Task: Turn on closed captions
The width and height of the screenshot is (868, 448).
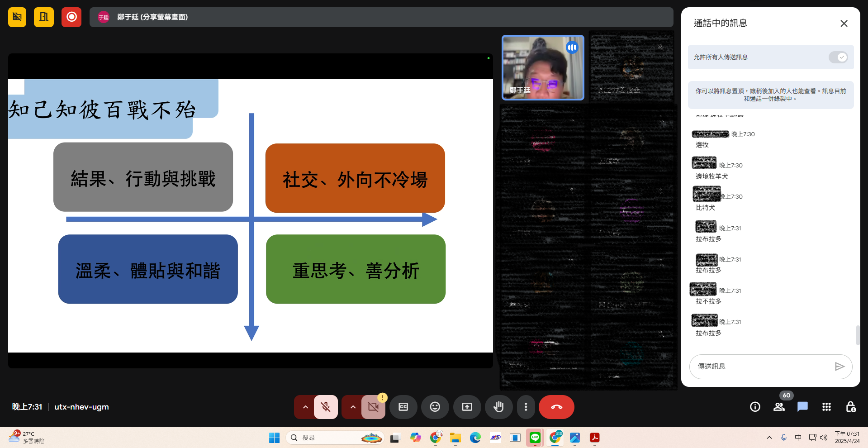Action: 403,407
